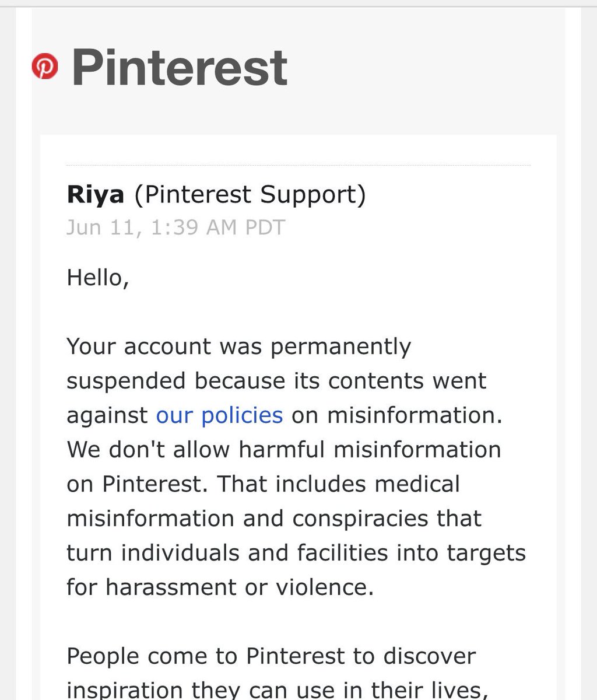Click 'on misinformation.' after the policies link
This screenshot has height=700, width=597.
[397, 415]
